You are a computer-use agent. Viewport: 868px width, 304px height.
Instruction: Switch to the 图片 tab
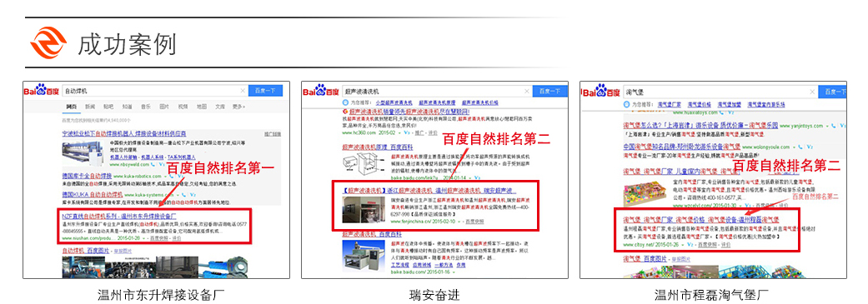(164, 107)
